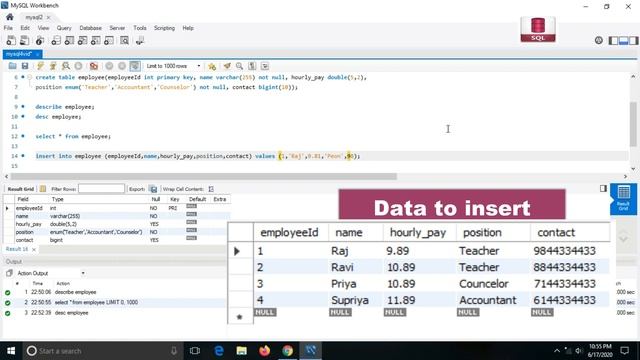640x360 pixels.
Task: Click the create stored procedure icon
Action: pyautogui.click(x=96, y=40)
